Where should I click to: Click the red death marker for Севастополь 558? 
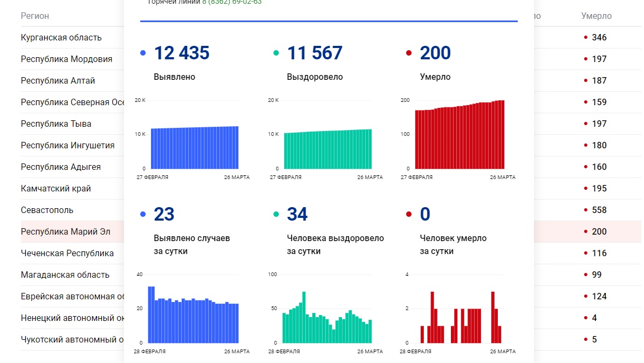[x=585, y=210]
